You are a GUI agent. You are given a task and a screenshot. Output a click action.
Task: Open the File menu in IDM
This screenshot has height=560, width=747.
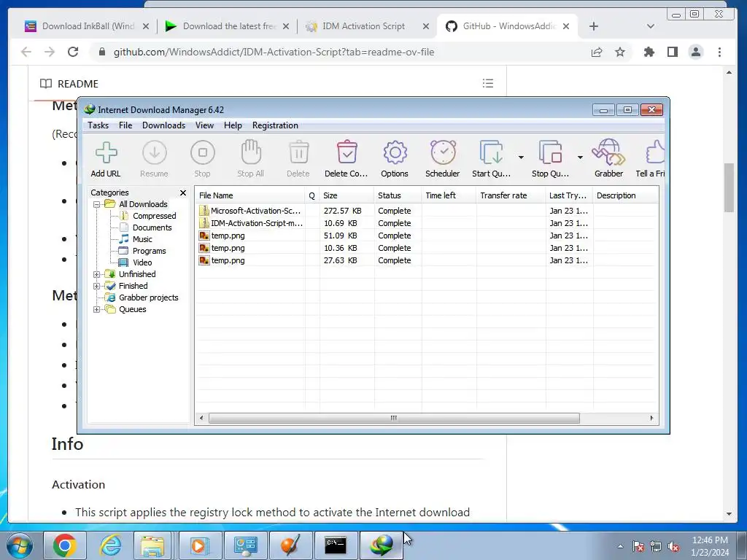pyautogui.click(x=125, y=125)
